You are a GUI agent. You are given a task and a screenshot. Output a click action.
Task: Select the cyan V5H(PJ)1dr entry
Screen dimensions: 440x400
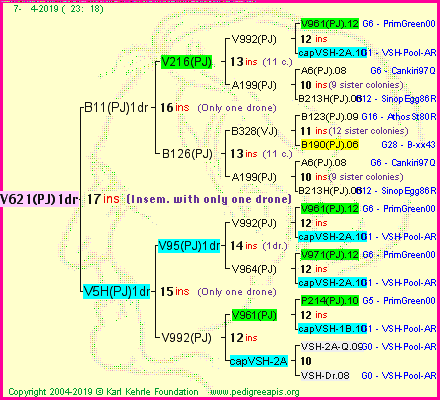click(x=117, y=292)
